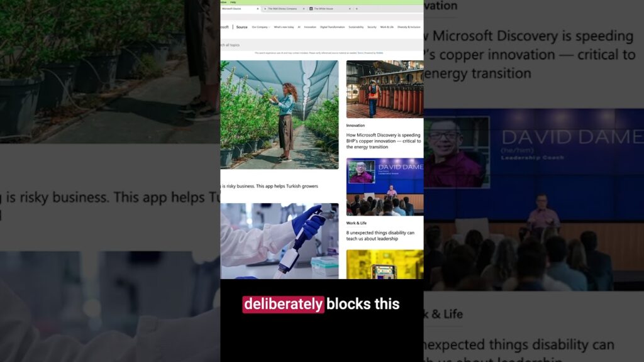Open the Digital Transformation nav link

point(332,27)
